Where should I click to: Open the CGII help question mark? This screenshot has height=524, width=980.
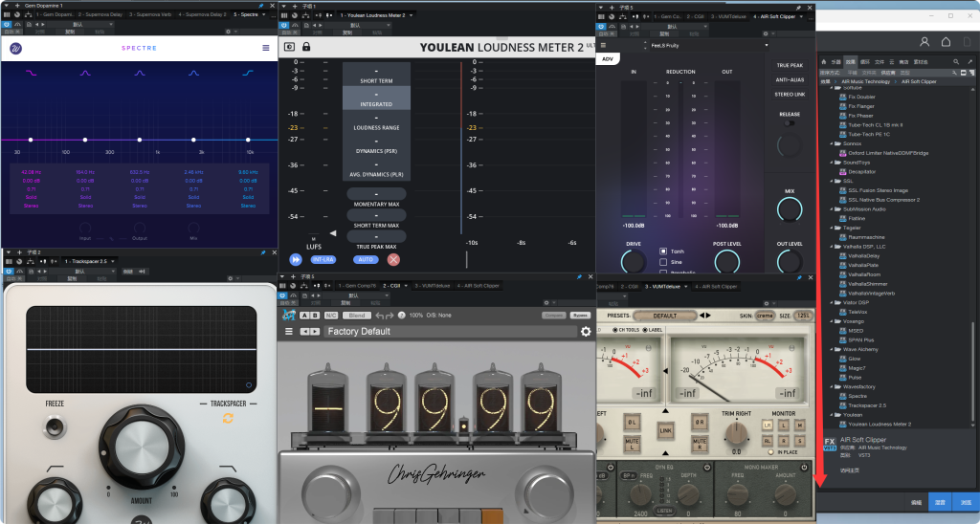click(401, 316)
